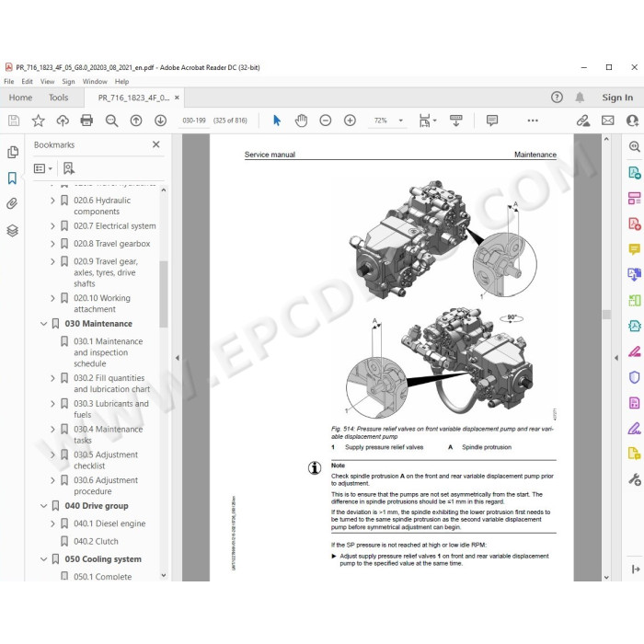Image resolution: width=644 pixels, height=644 pixels.
Task: Go to previous page arrow icon
Action: [x=136, y=121]
